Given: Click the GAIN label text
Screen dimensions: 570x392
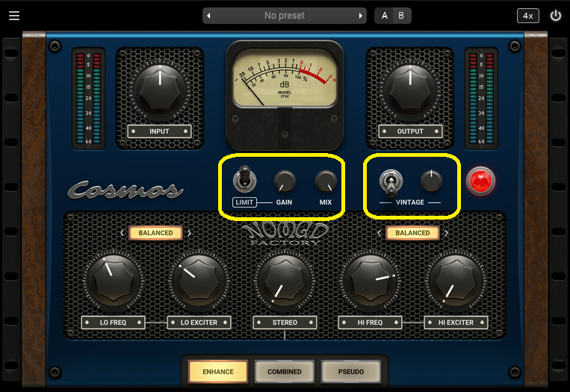Looking at the screenshot, I should click(284, 202).
